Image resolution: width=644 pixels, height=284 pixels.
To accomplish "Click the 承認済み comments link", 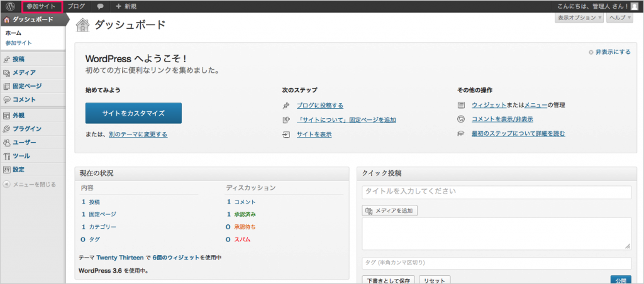I will (245, 214).
